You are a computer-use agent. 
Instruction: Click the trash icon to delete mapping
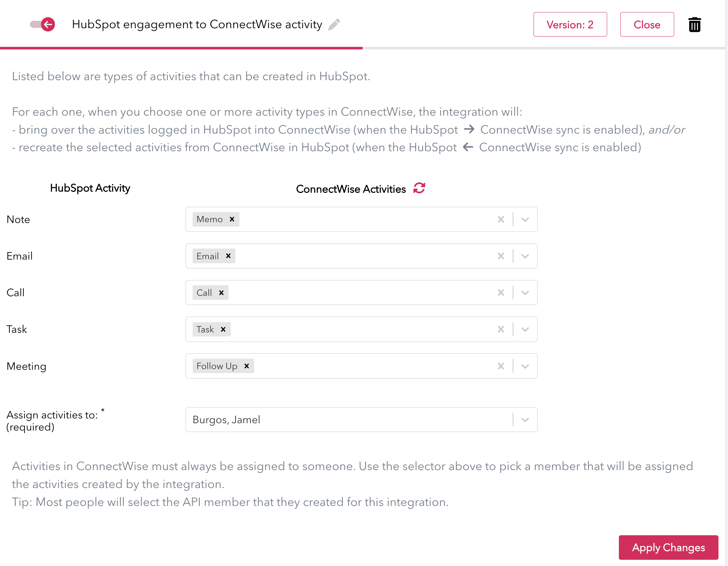tap(694, 25)
